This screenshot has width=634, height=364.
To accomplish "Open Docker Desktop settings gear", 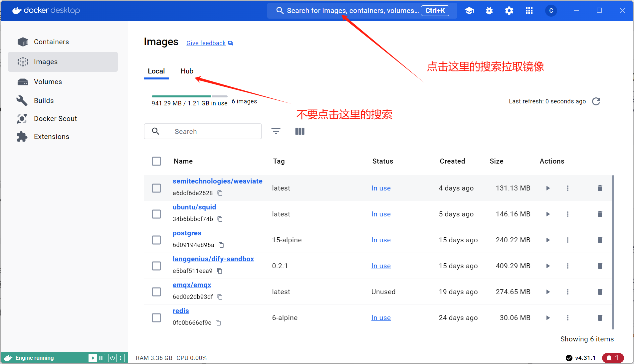I will [x=509, y=11].
